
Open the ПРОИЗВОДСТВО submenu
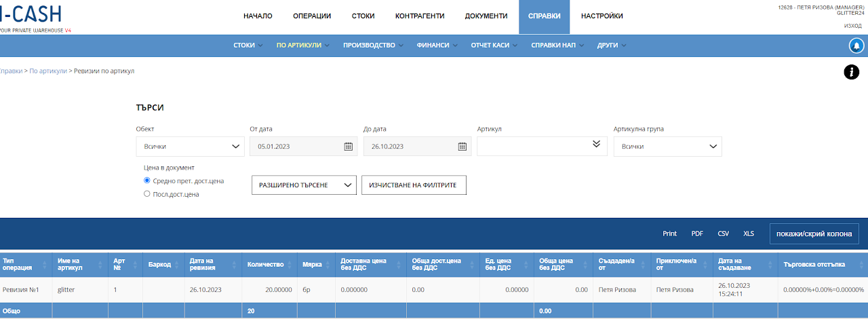pyautogui.click(x=373, y=45)
